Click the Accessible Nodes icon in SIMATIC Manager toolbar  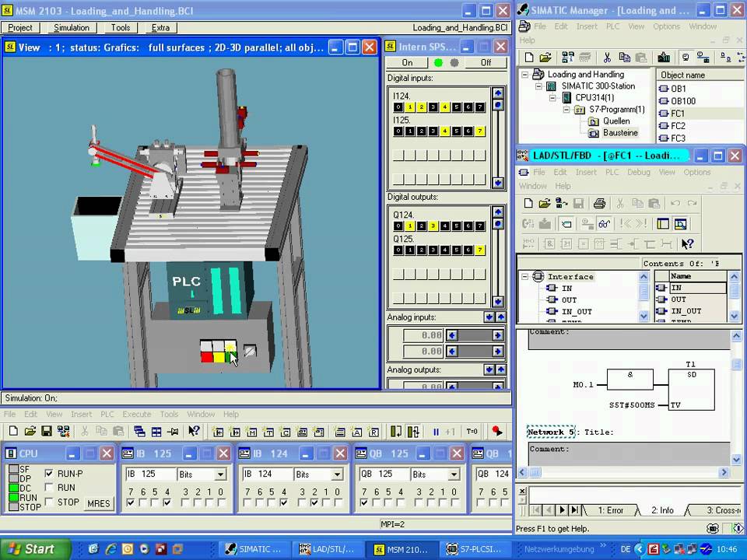pos(568,58)
